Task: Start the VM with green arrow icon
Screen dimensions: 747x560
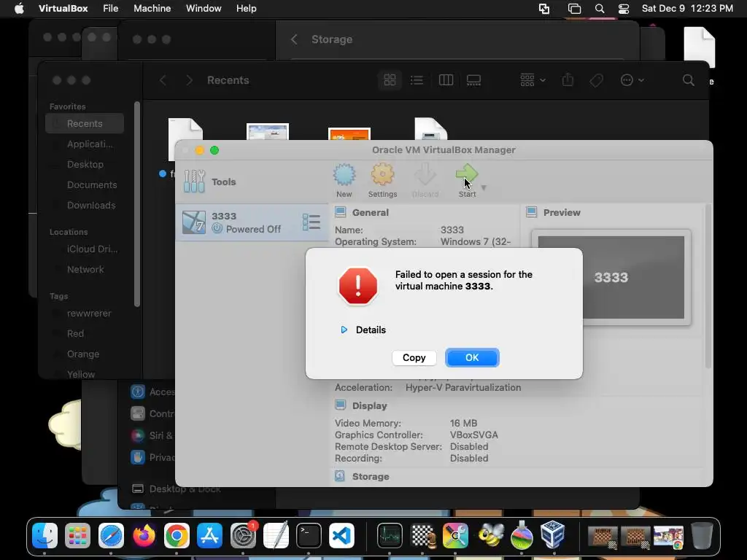Action: [467, 174]
